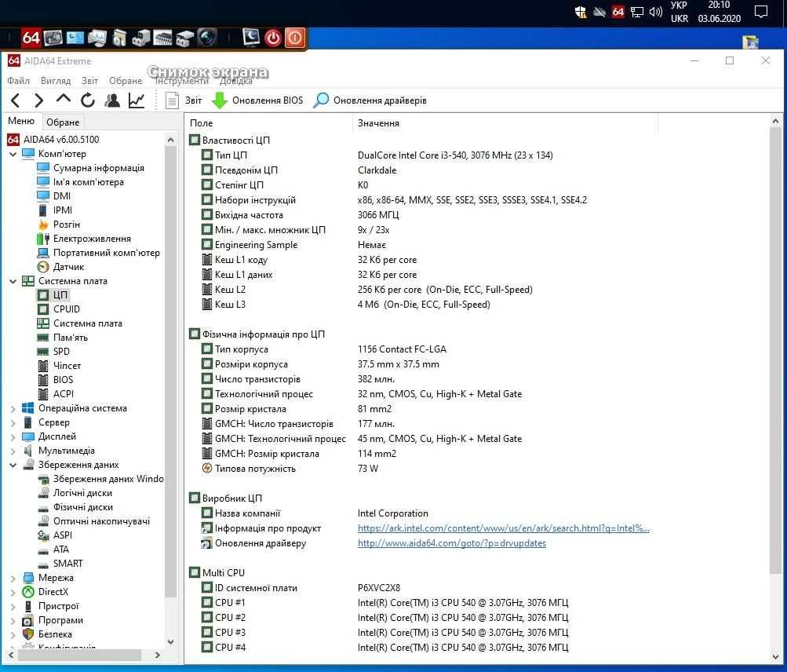Click the Оновлення BIOS button label

point(268,100)
